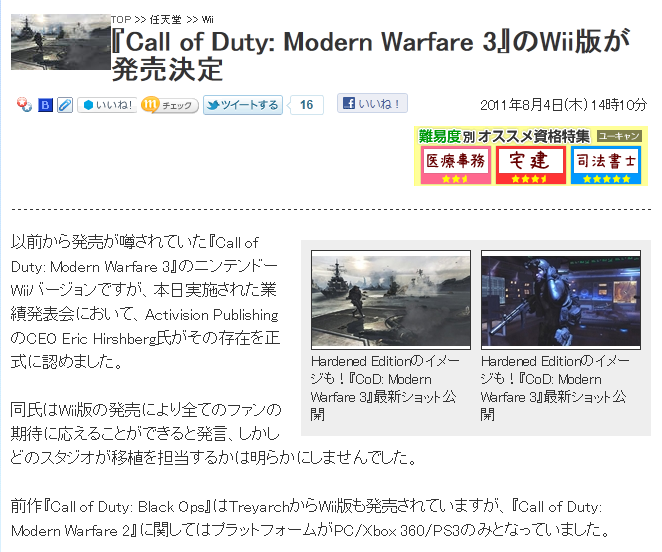Click the article title heading
This screenshot has width=662, height=552.
(x=371, y=55)
